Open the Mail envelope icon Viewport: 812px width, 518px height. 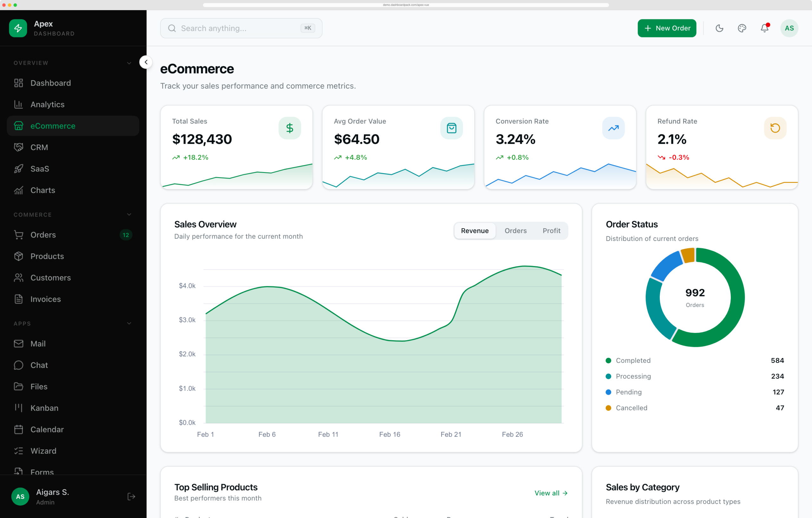click(18, 343)
